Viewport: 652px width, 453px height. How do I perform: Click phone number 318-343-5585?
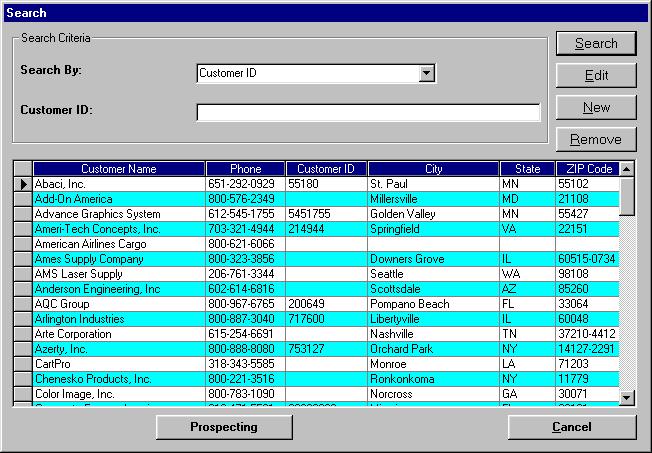pyautogui.click(x=245, y=364)
